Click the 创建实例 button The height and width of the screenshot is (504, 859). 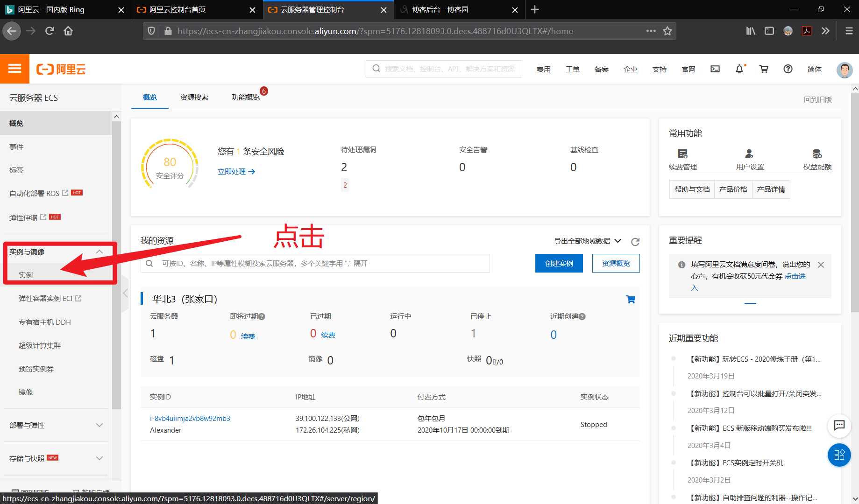[559, 263]
